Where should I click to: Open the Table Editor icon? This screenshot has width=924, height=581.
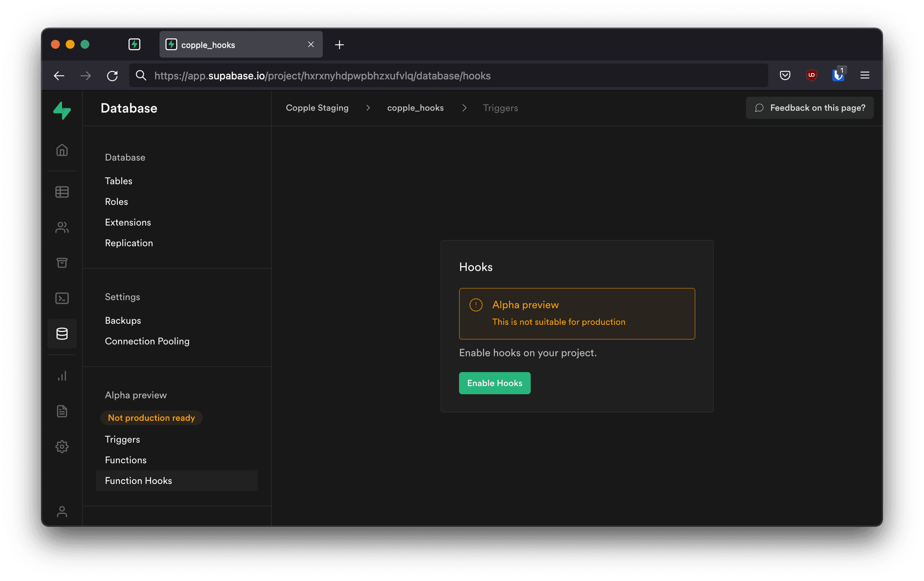point(63,192)
